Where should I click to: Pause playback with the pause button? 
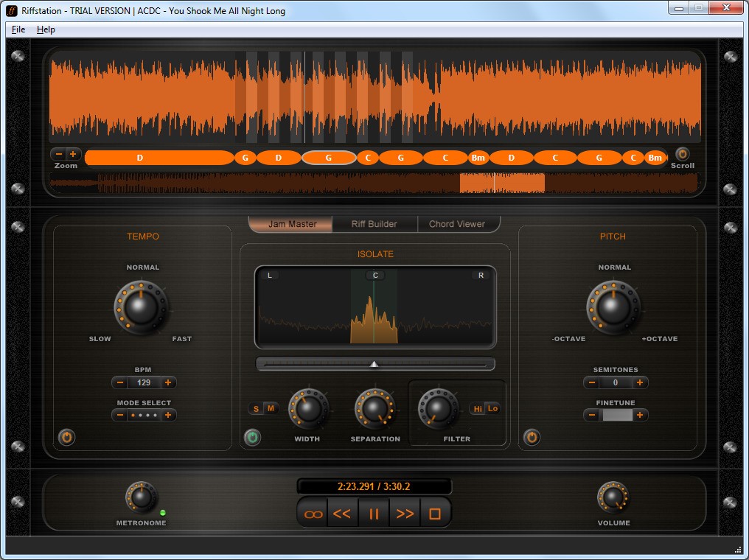coord(374,514)
